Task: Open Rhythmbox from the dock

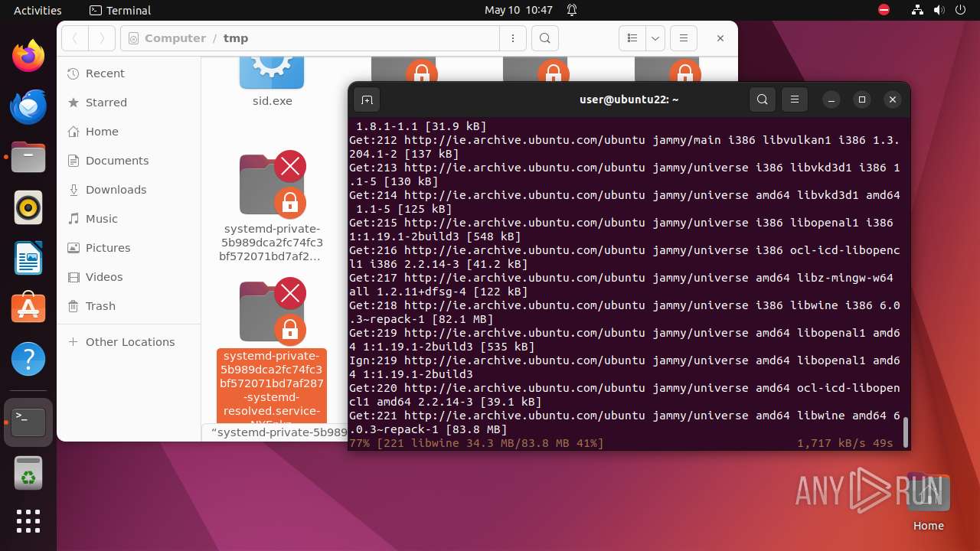Action: pos(28,207)
